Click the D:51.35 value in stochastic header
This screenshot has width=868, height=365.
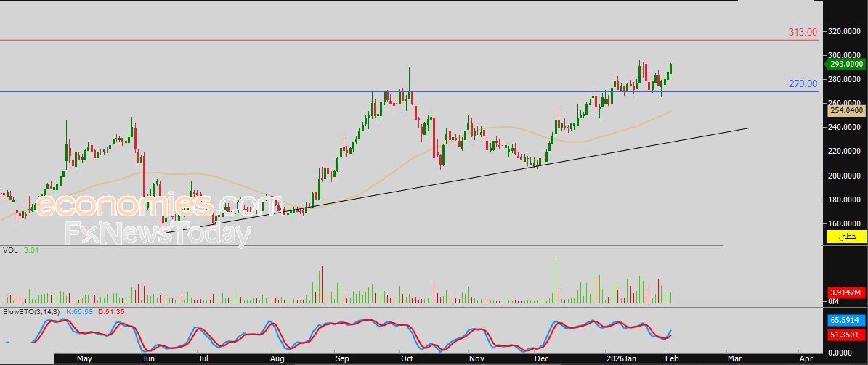111,312
